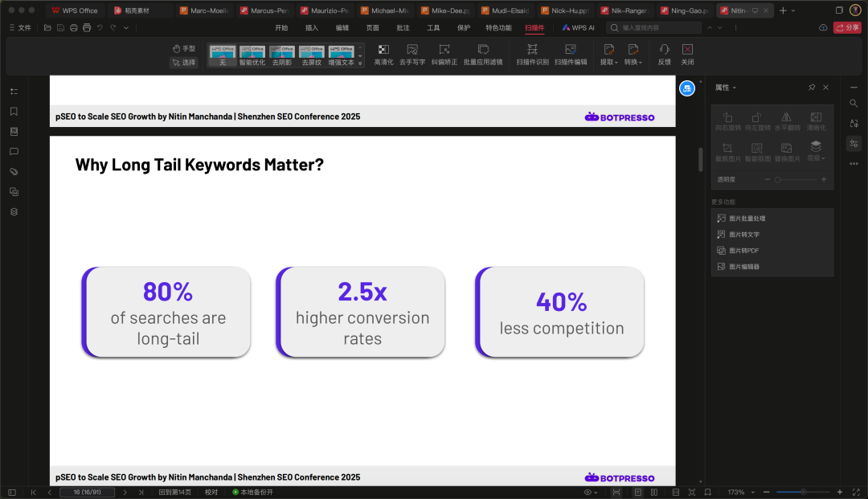Screen dimensions: 868x499
Task: Open the comments sidebar icon
Action: click(14, 152)
